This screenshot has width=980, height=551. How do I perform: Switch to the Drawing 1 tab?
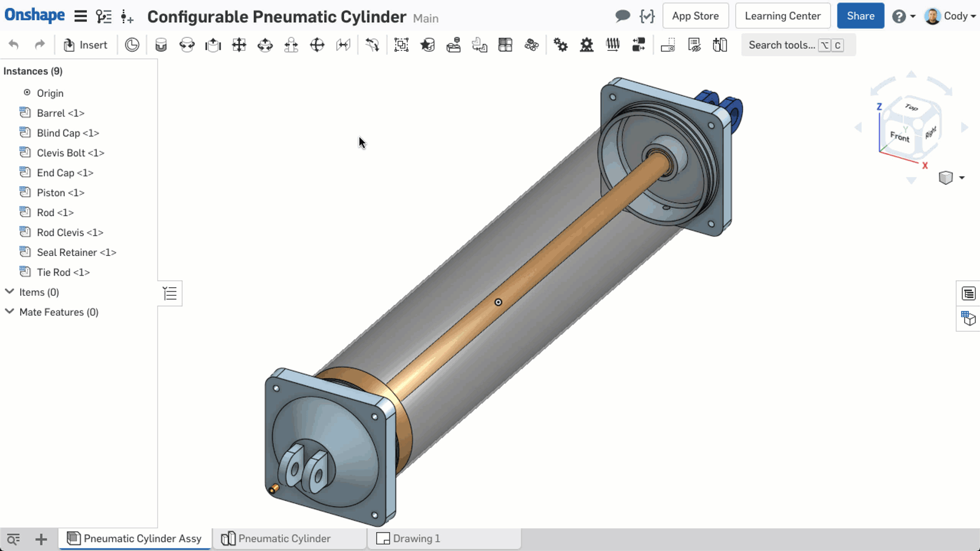point(416,539)
